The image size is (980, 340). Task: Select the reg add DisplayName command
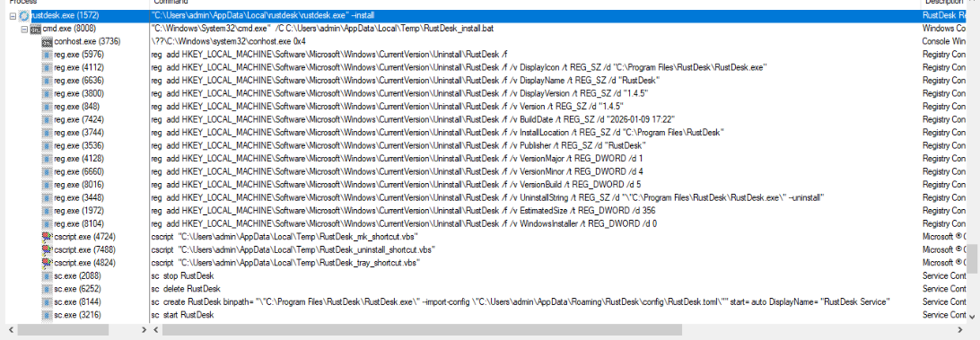(x=407, y=81)
